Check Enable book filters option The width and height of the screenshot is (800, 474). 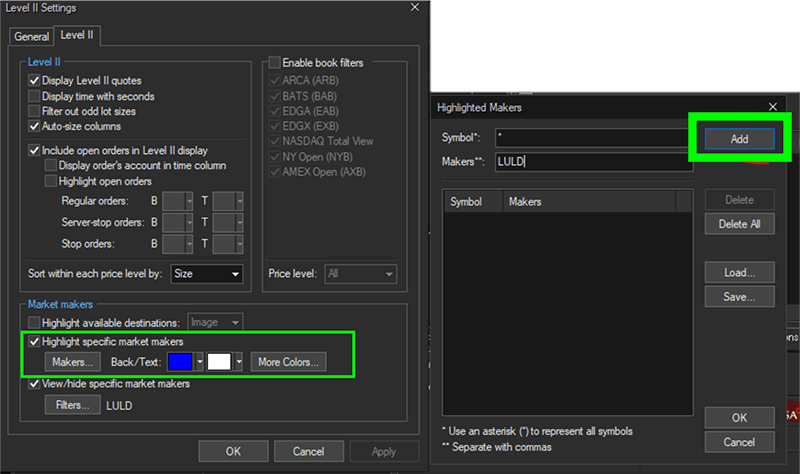pyautogui.click(x=274, y=62)
